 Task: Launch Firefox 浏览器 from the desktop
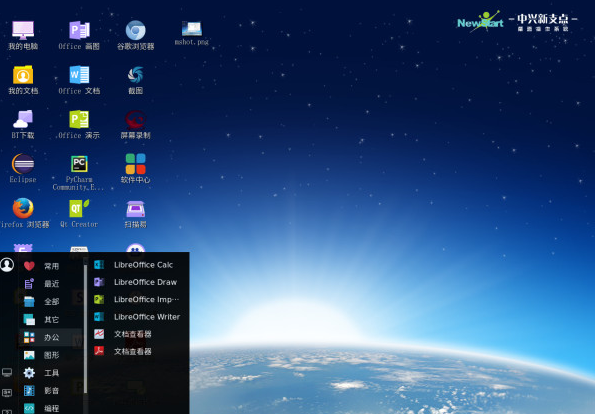(x=24, y=213)
